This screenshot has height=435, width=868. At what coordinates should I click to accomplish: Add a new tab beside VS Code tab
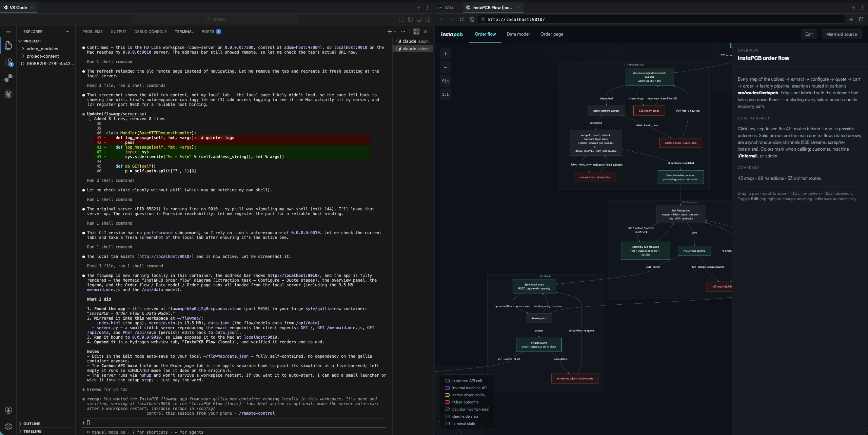[x=419, y=7]
